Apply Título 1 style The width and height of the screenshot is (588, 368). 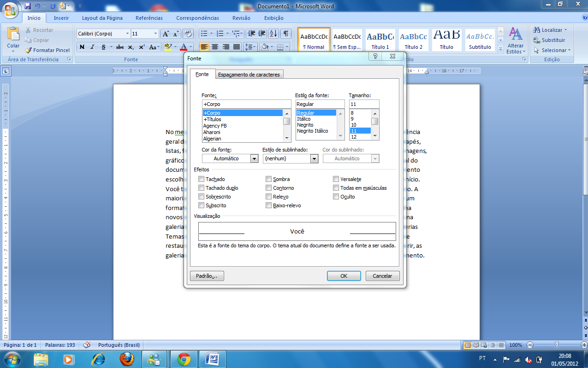380,41
